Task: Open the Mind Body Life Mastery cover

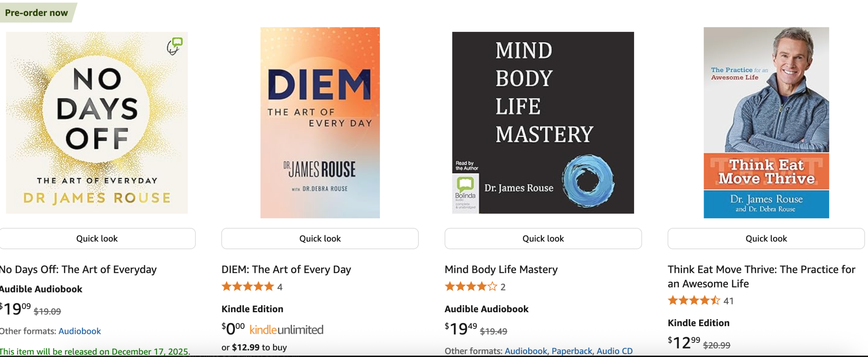Action: click(543, 123)
